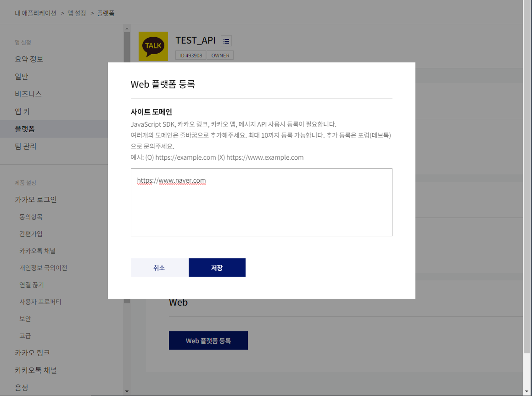The image size is (532, 396).
Task: Select 동의항목 submenu
Action: tap(31, 217)
